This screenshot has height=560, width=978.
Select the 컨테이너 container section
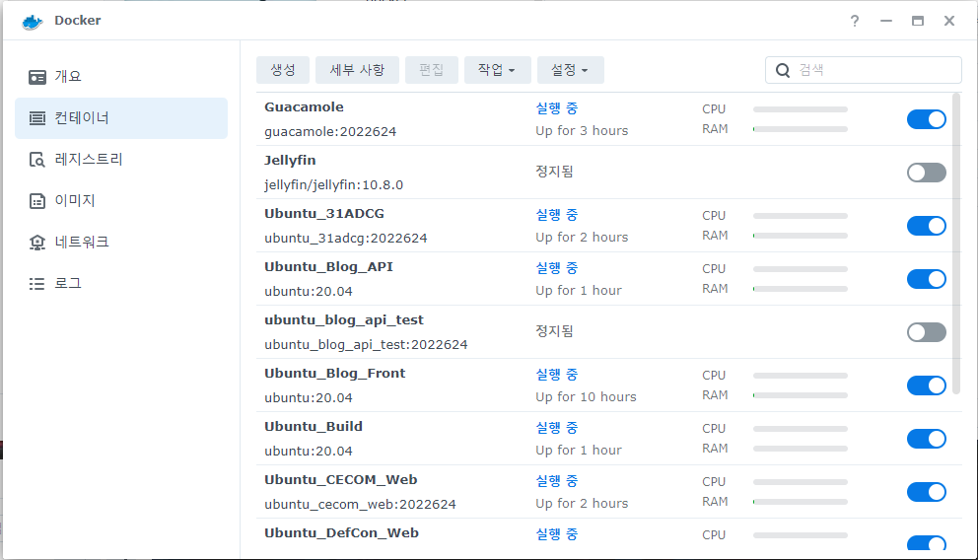[x=121, y=118]
